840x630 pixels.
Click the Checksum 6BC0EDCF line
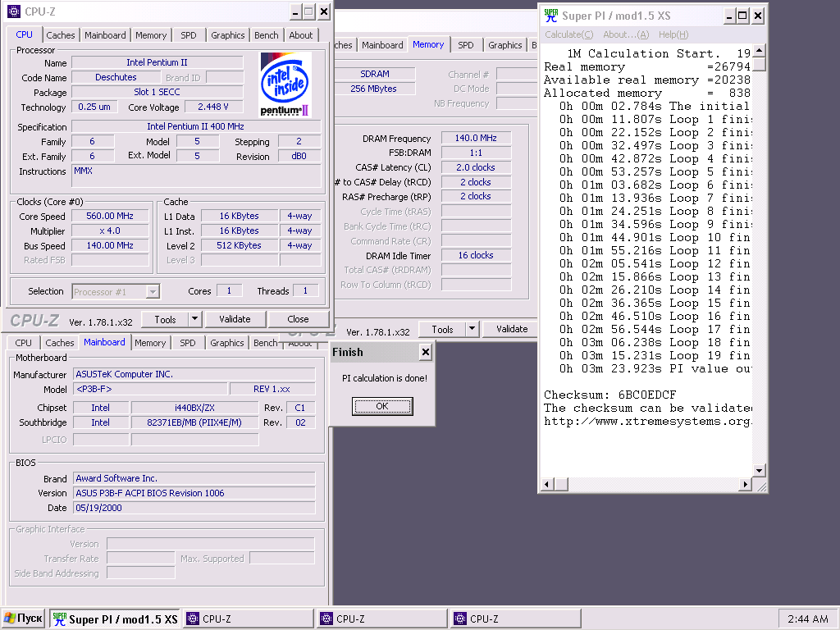pos(609,395)
